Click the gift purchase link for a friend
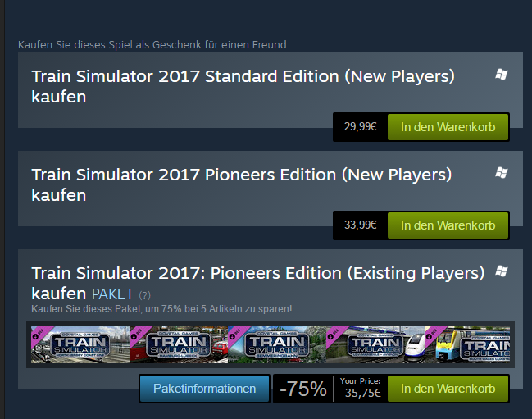The image size is (532, 419). [x=152, y=44]
